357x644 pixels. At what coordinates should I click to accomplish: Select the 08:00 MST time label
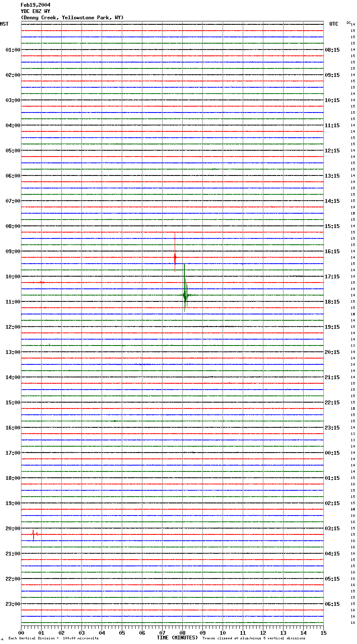[13, 226]
